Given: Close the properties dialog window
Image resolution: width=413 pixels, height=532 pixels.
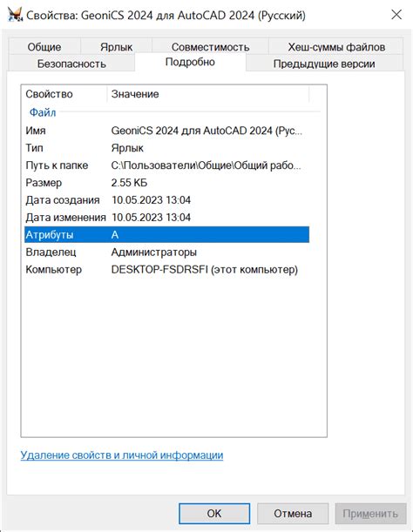Looking at the screenshot, I should click(x=396, y=15).
